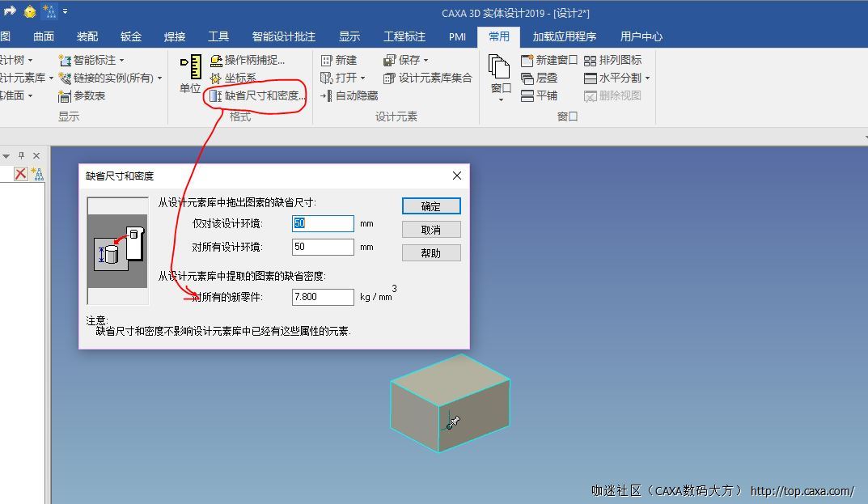This screenshot has height=504, width=868.
Task: Expand the 水平分割 dropdown arrow
Action: point(647,78)
